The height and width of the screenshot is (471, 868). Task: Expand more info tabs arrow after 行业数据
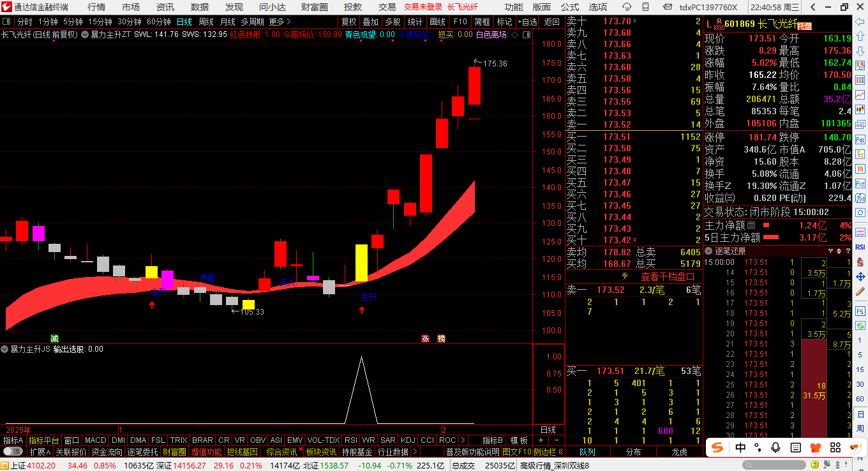coord(415,452)
